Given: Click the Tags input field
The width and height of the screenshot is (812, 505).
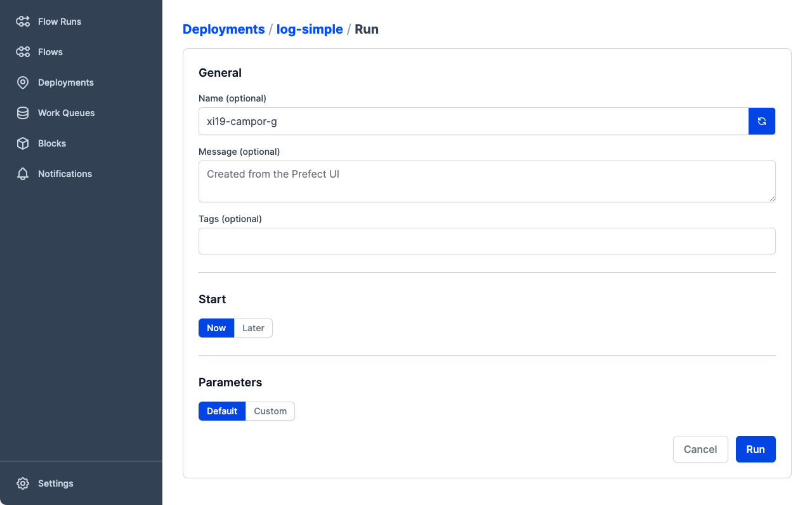Looking at the screenshot, I should click(x=487, y=241).
